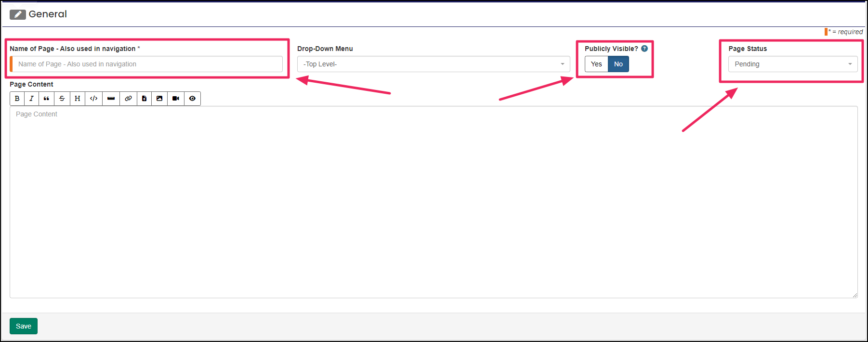Screen dimensions: 868x342
Task: Set Publicly Visible to Yes
Action: click(x=596, y=64)
